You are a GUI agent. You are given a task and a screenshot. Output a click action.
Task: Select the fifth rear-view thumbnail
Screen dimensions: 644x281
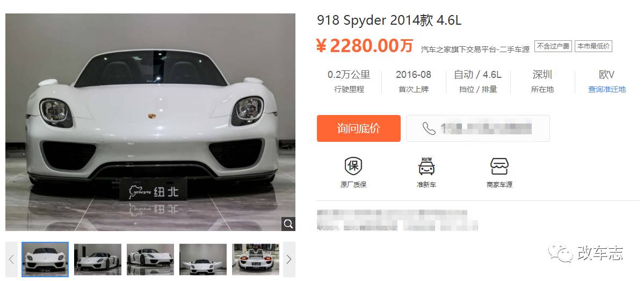tap(256, 259)
